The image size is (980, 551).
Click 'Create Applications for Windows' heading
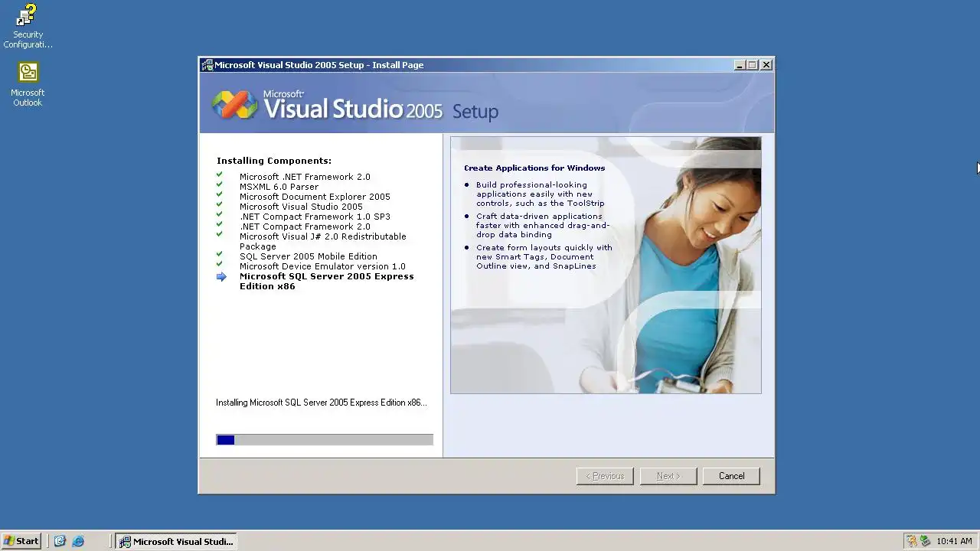tap(534, 168)
